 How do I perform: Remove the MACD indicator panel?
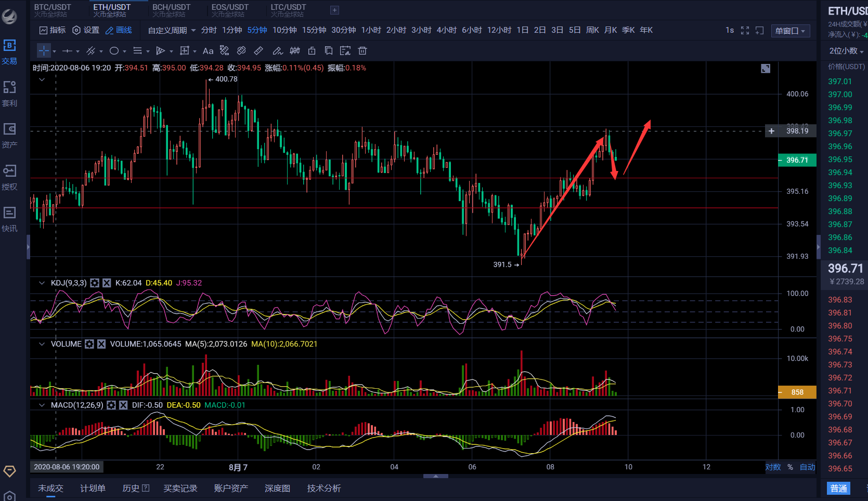click(x=123, y=405)
